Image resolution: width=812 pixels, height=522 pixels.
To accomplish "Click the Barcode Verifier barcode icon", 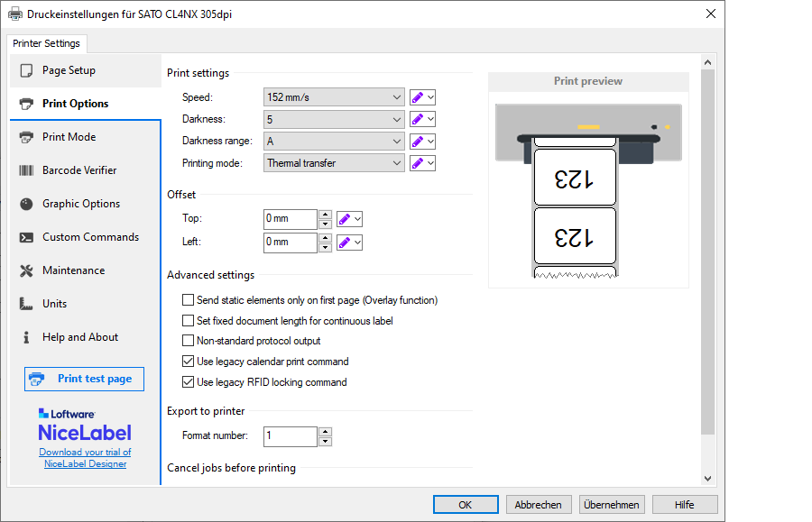I will pos(26,170).
